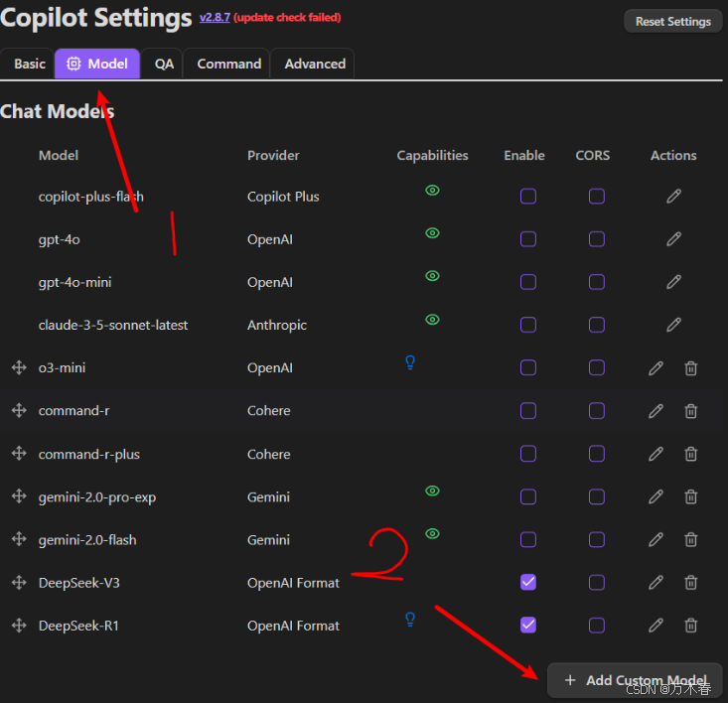Click the Copilot Plus provider cell
Screen dimensions: 728x703
click(x=283, y=197)
